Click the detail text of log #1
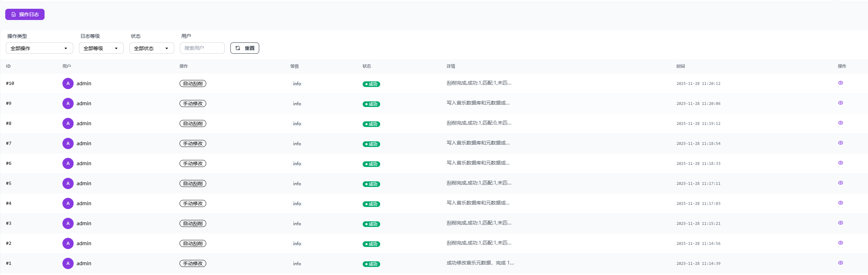 (480, 263)
